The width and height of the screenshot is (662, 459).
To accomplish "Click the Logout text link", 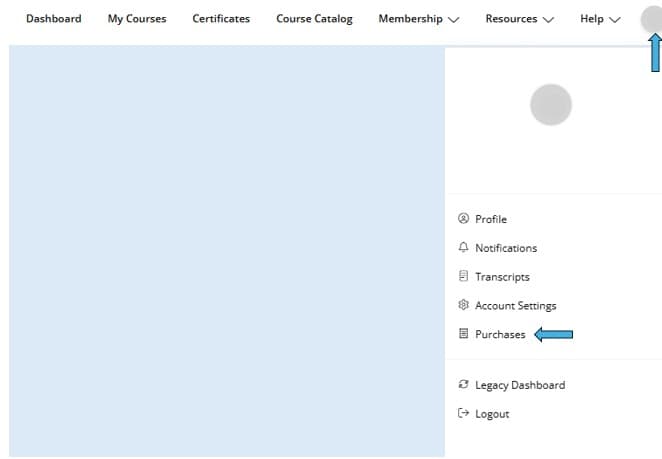I will tap(492, 414).
